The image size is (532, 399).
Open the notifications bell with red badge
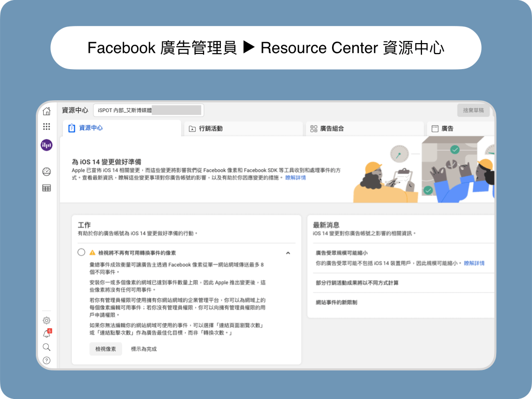pyautogui.click(x=47, y=334)
